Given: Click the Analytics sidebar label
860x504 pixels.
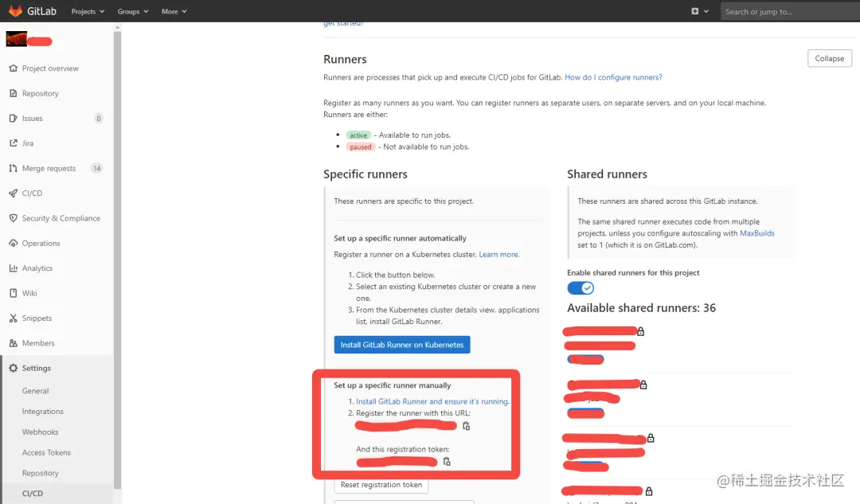Looking at the screenshot, I should point(37,268).
